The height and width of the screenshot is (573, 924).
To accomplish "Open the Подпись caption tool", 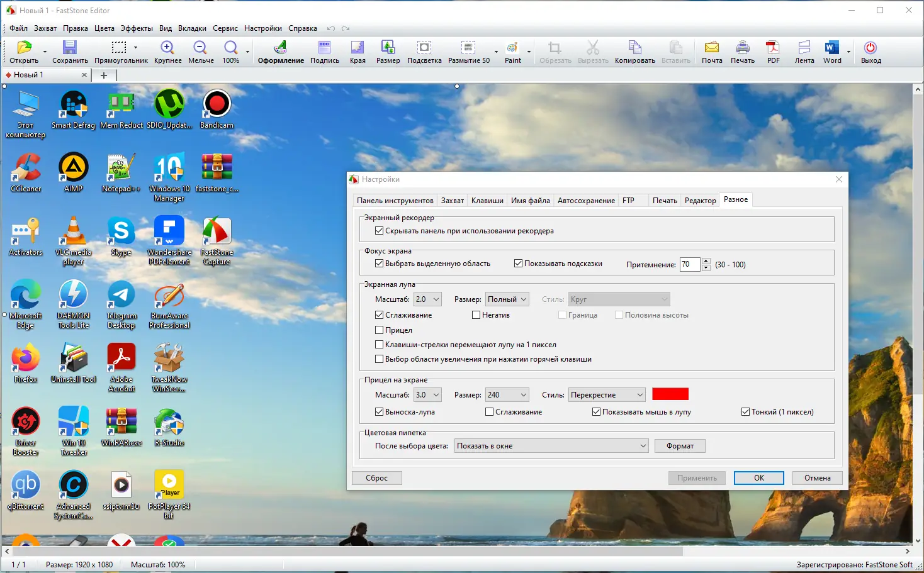I will [325, 52].
